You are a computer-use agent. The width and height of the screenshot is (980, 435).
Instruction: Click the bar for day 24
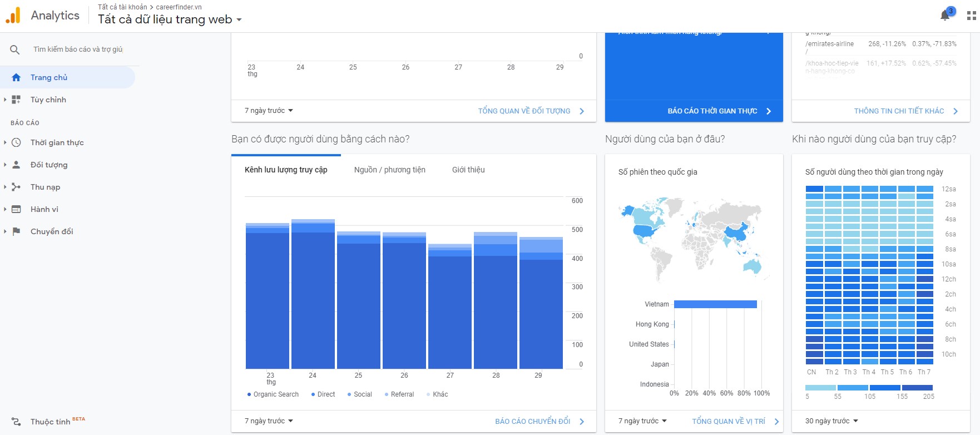[313, 294]
